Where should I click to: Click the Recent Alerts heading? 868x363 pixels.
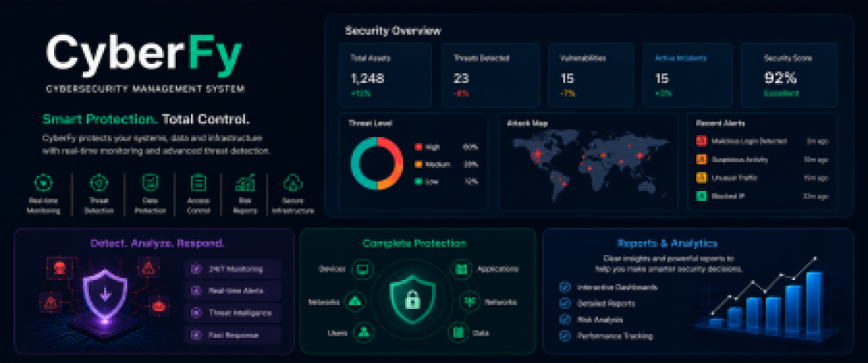click(721, 123)
